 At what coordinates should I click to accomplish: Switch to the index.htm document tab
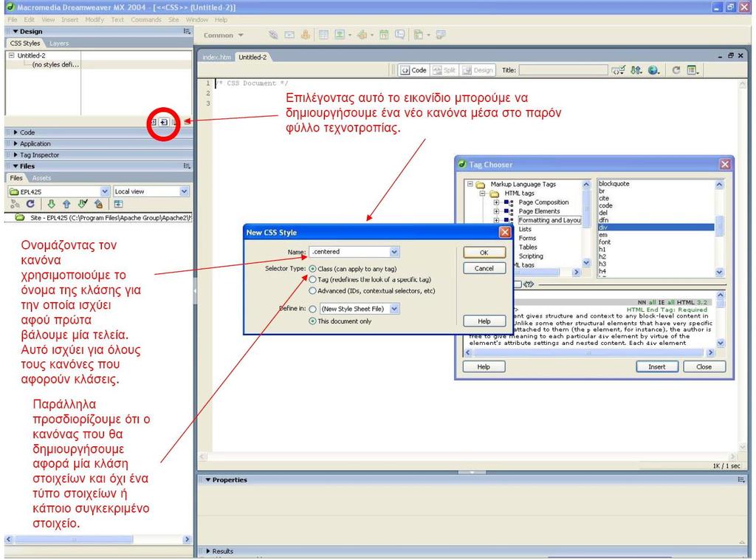coord(216,58)
